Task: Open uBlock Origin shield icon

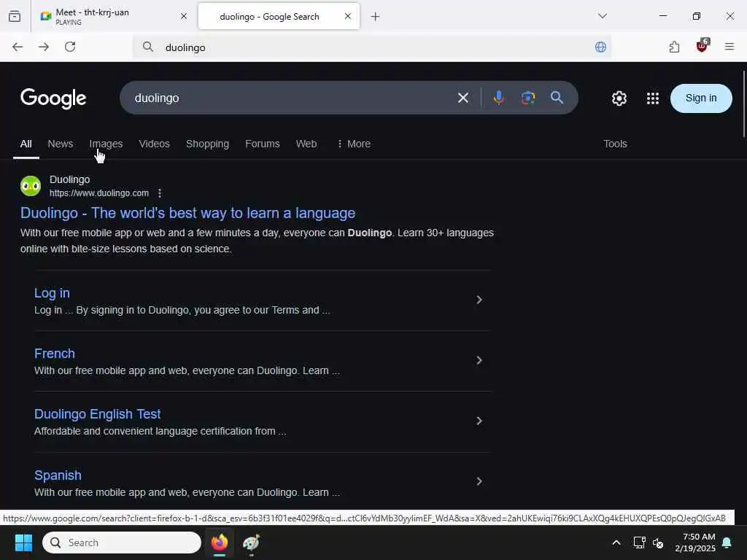Action: (x=702, y=46)
